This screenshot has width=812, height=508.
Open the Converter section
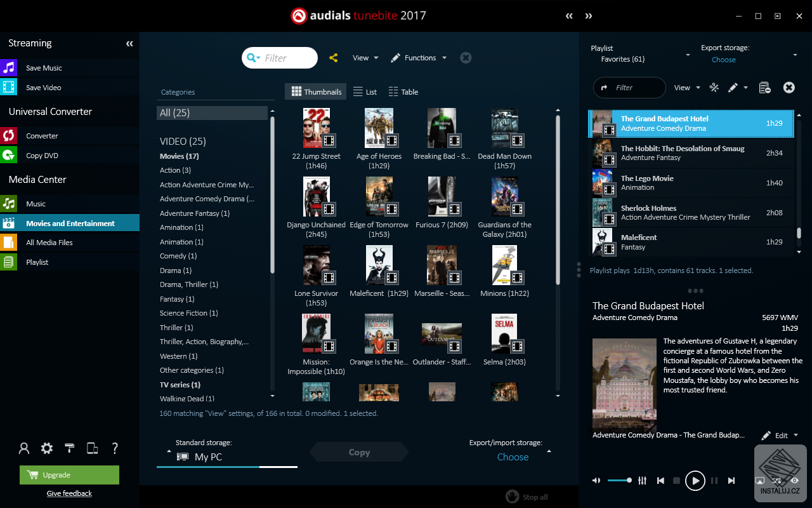(x=70, y=136)
